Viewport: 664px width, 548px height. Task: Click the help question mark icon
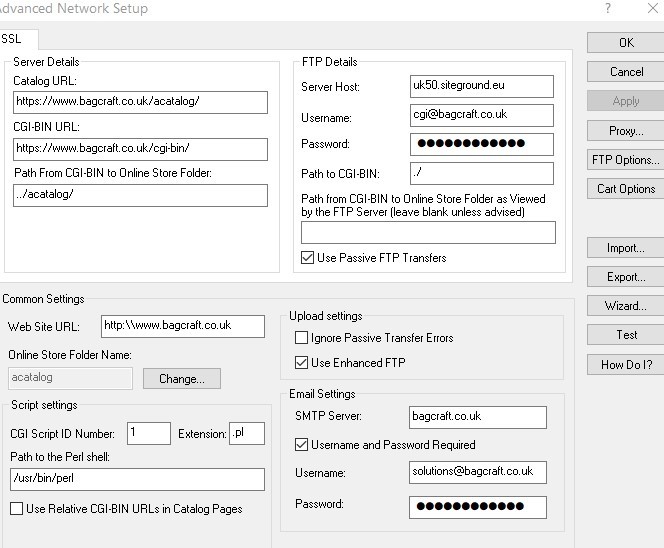[609, 8]
